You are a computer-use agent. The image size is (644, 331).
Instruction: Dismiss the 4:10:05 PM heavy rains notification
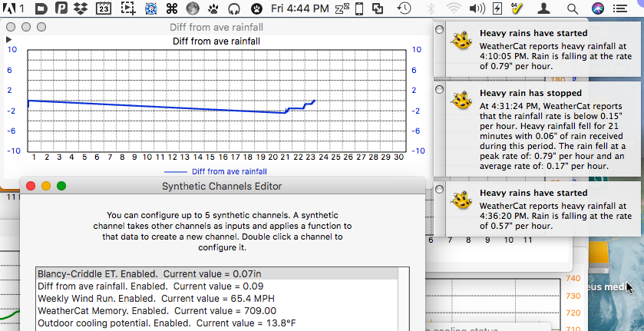click(x=439, y=30)
